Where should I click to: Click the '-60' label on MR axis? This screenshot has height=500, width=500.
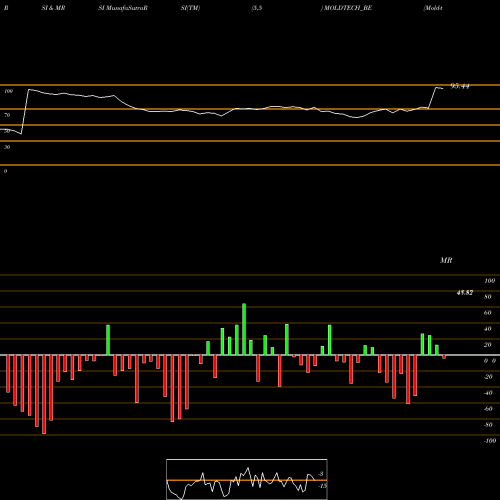pyautogui.click(x=488, y=409)
